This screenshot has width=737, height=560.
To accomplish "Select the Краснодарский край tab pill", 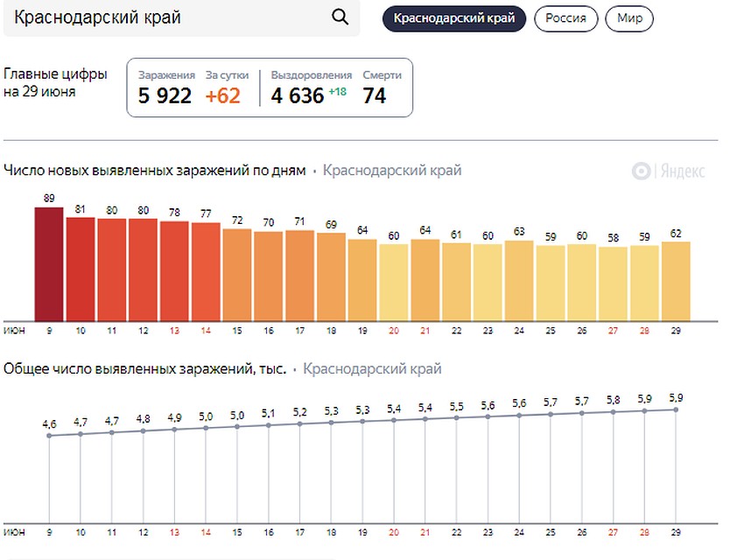I will (454, 18).
